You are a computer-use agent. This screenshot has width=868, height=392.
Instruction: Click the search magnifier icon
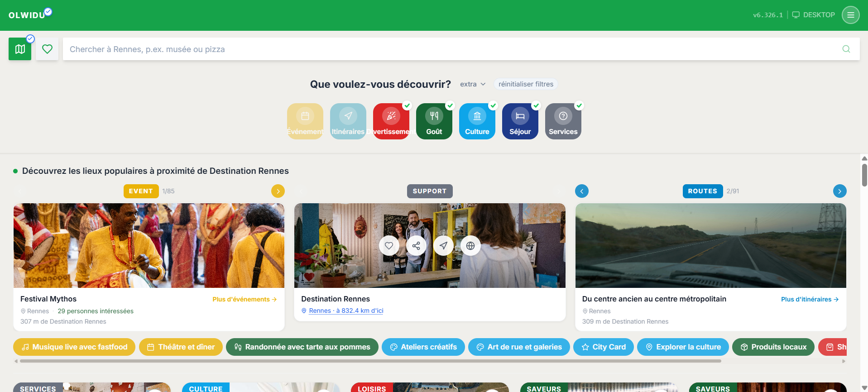pyautogui.click(x=846, y=49)
